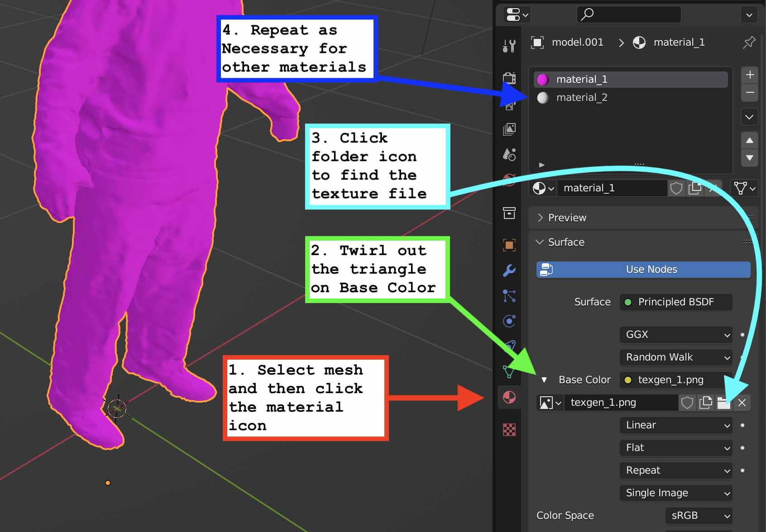Image resolution: width=766 pixels, height=532 pixels.
Task: Open the sRGB Color Space dropdown
Action: pos(699,516)
